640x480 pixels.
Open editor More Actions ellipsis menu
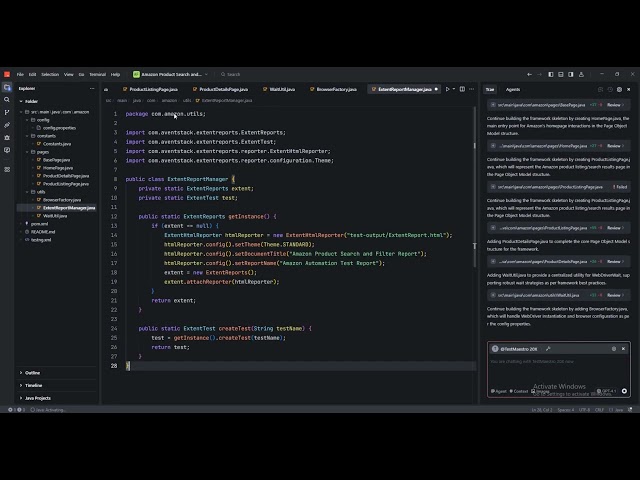click(471, 89)
